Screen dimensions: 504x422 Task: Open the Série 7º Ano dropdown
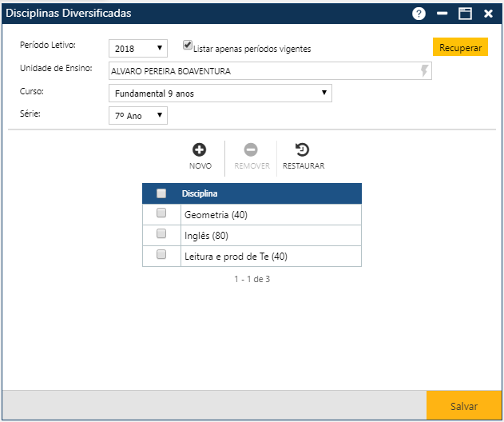point(138,116)
